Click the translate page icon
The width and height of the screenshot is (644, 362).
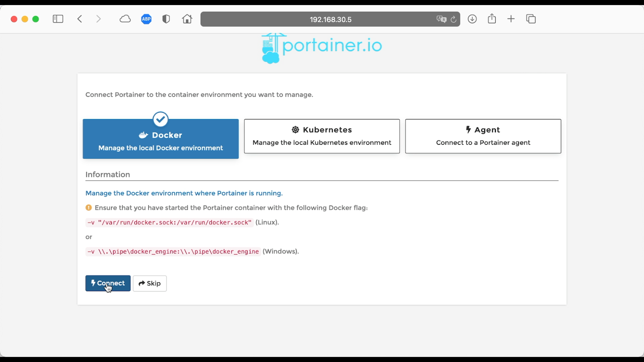click(441, 19)
